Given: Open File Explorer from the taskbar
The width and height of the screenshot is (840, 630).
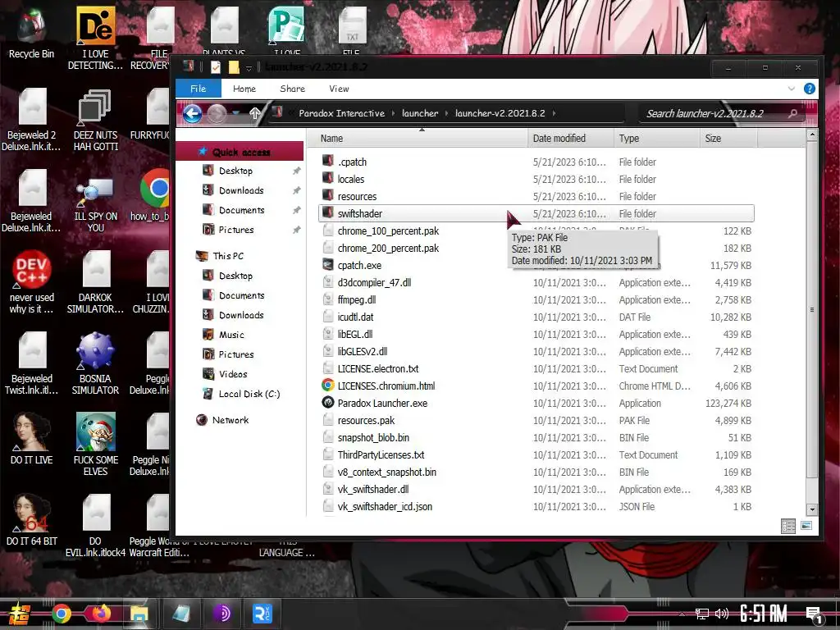Looking at the screenshot, I should click(139, 614).
